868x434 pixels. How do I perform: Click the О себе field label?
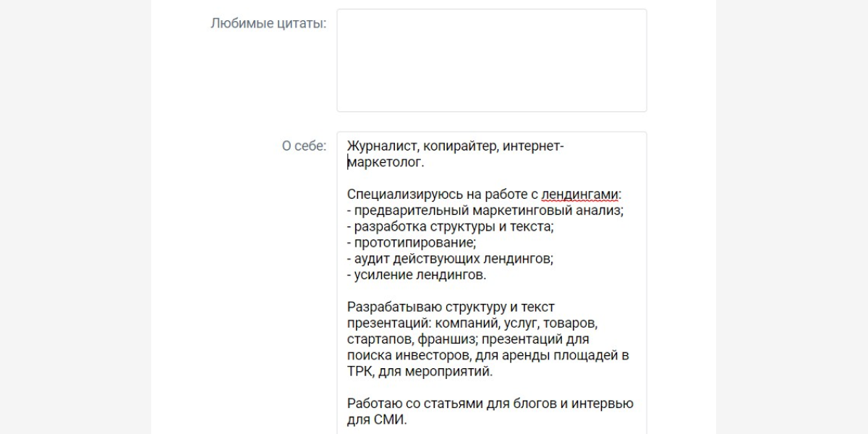click(x=304, y=146)
